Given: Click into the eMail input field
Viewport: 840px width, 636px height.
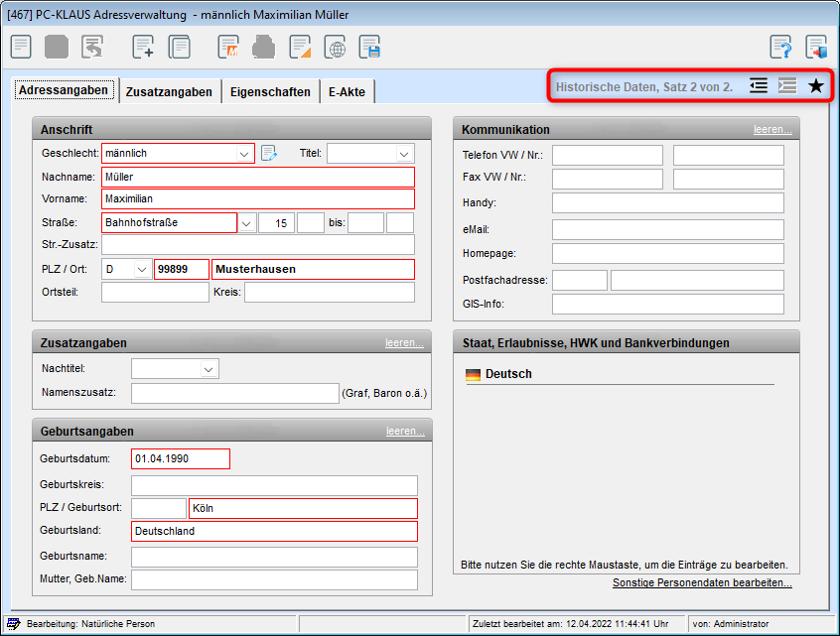Looking at the screenshot, I should tap(667, 229).
